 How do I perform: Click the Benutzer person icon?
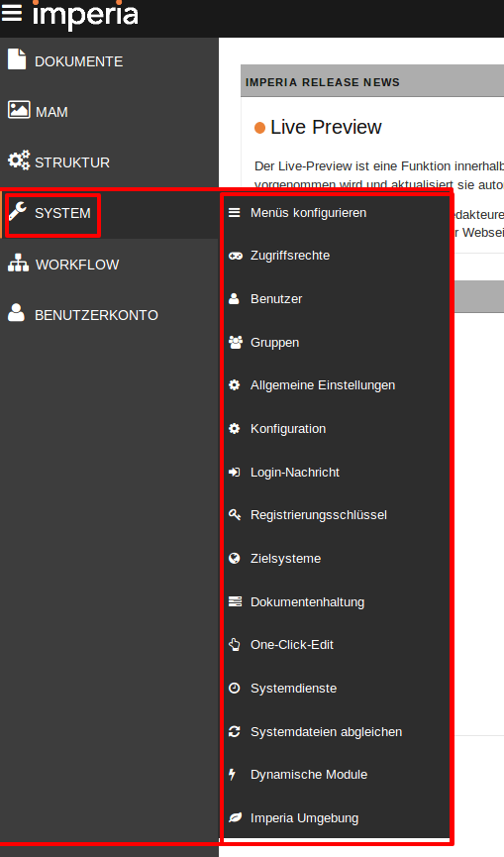coord(234,298)
